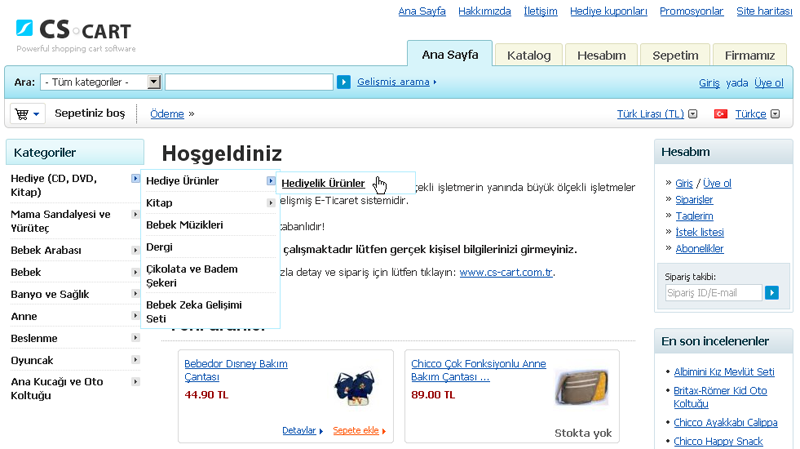Click the CS-Cart logo
Screen dimensions: 800x449
tap(76, 35)
